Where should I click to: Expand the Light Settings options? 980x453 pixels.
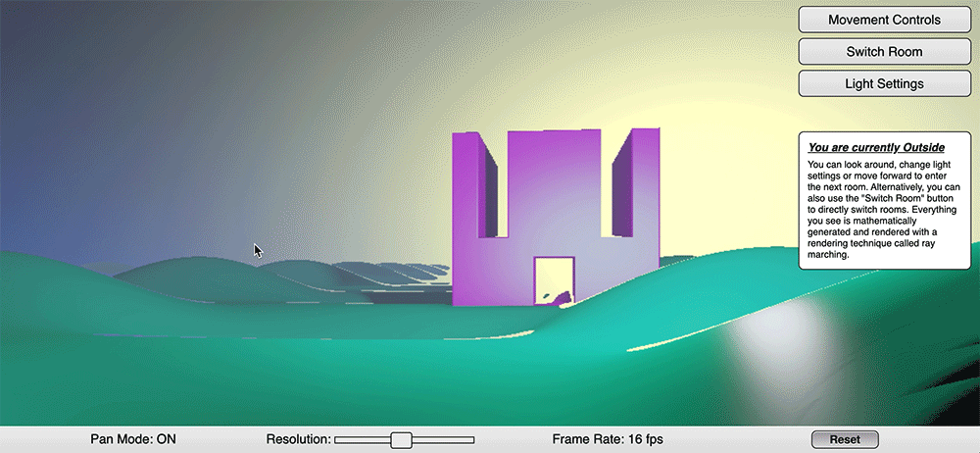pyautogui.click(x=884, y=83)
